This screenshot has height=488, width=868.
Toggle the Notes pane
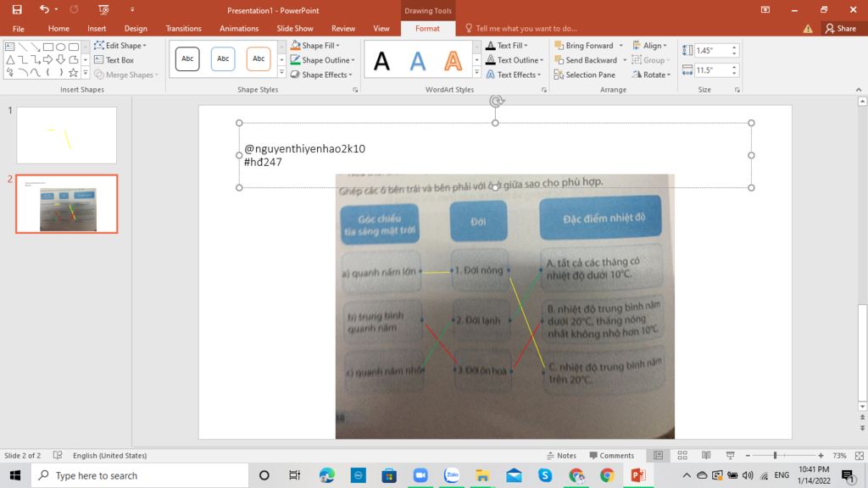(561, 455)
